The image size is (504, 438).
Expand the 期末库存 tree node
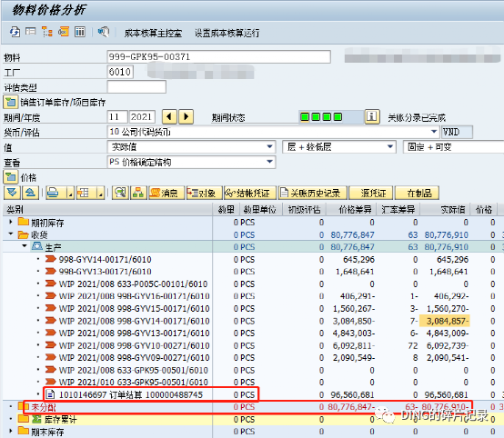coord(11,431)
